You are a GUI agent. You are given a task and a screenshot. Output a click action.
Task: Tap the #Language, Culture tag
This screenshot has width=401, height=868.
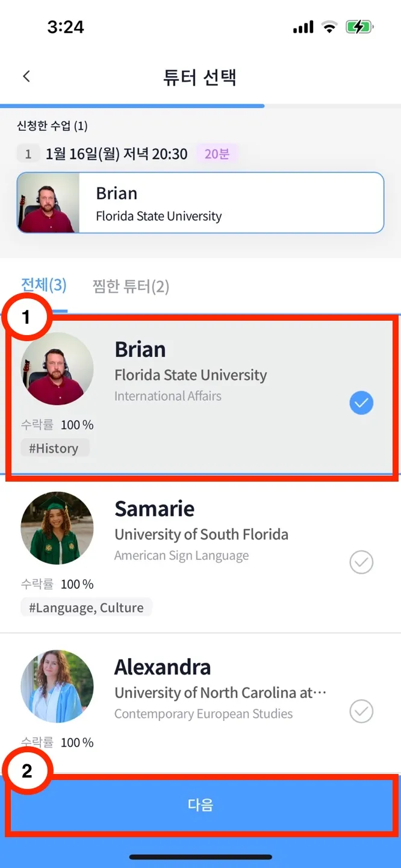(x=86, y=608)
